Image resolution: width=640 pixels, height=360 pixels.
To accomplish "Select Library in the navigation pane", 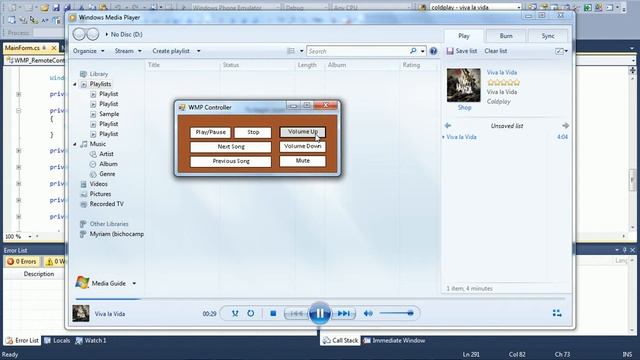I will [x=99, y=74].
